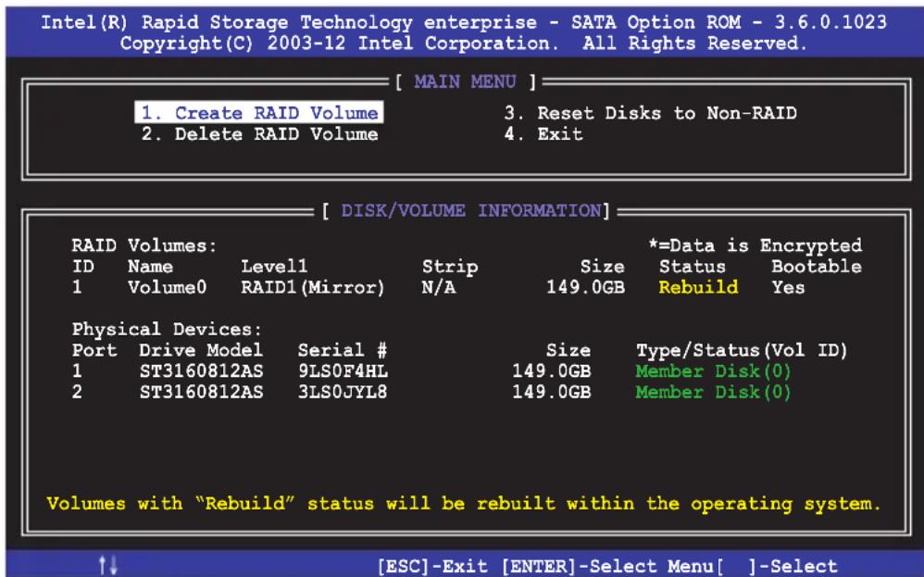Click the yellow rebuild warning message
The image size is (924, 577).
[464, 503]
